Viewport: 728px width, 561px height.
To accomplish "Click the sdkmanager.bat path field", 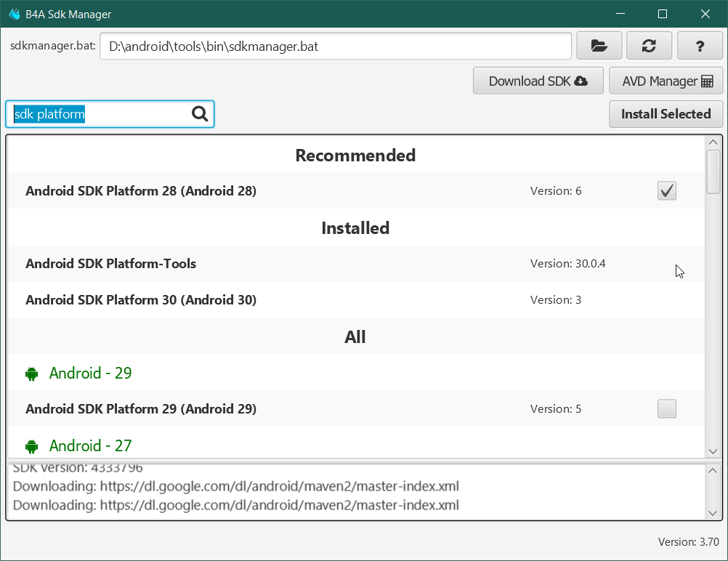I will coord(335,47).
